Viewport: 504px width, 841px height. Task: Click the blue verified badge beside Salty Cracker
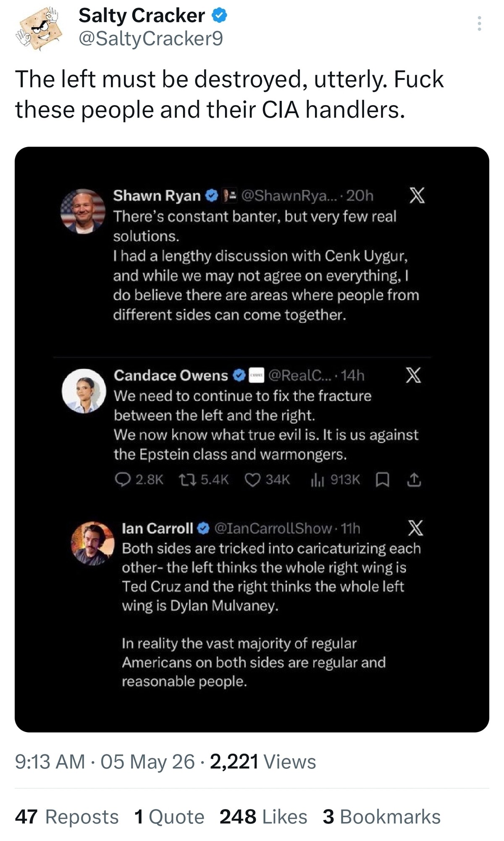(x=219, y=16)
